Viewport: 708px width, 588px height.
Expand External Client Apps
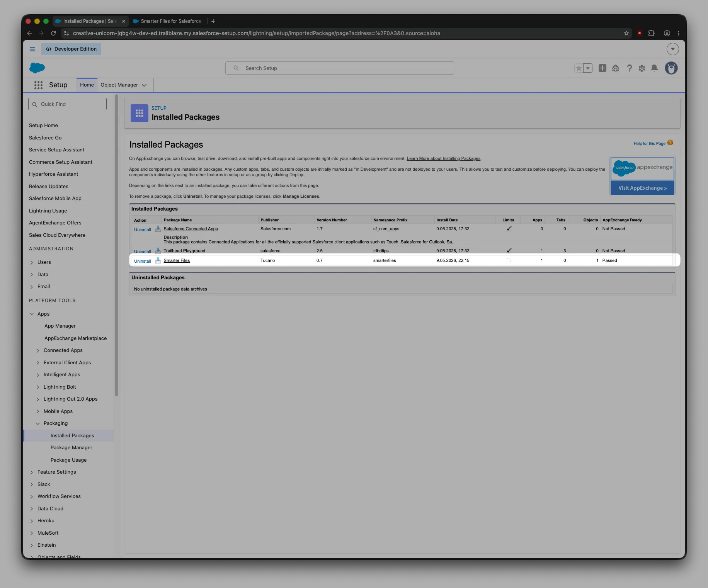[38, 363]
